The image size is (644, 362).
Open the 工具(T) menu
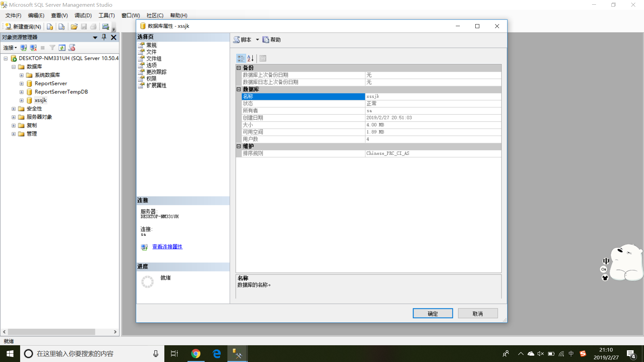[106, 15]
